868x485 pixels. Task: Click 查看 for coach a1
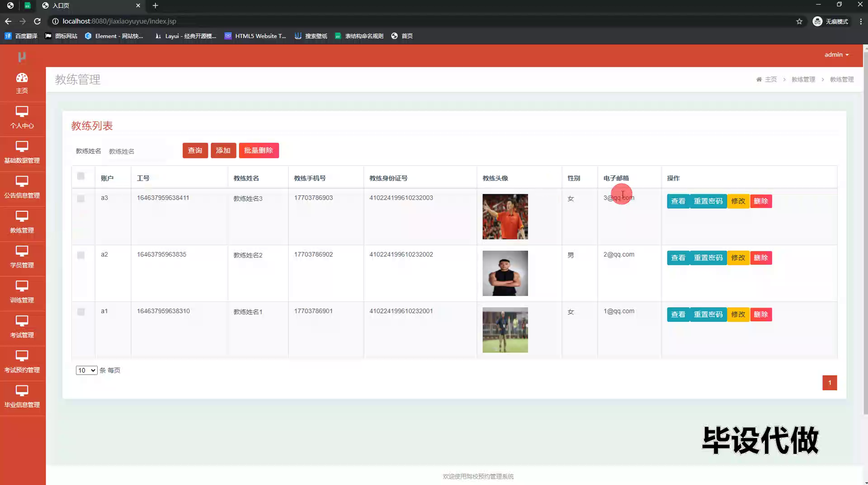pos(678,314)
